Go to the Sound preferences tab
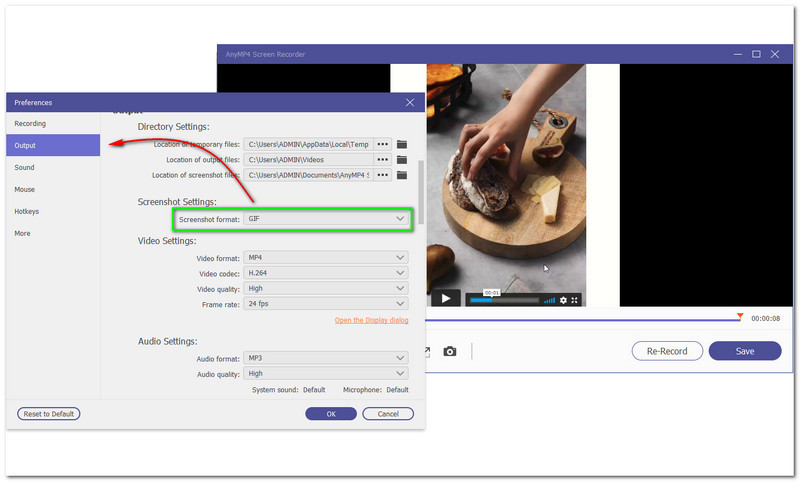The width and height of the screenshot is (800, 482). point(24,167)
